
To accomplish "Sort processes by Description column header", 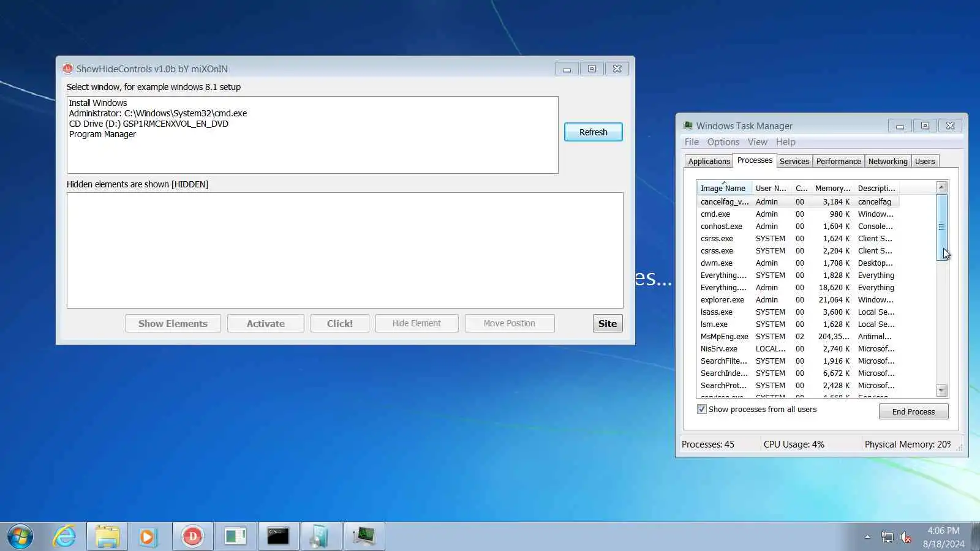I will coord(876,188).
